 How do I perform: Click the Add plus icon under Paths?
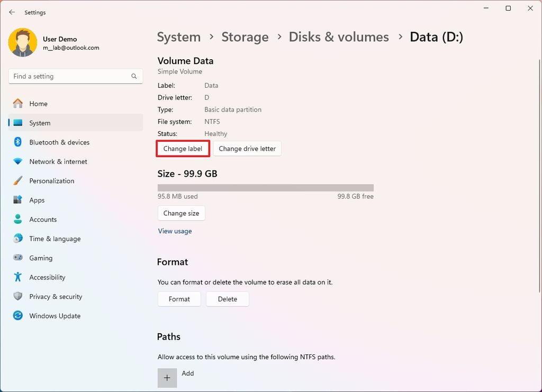(x=167, y=378)
